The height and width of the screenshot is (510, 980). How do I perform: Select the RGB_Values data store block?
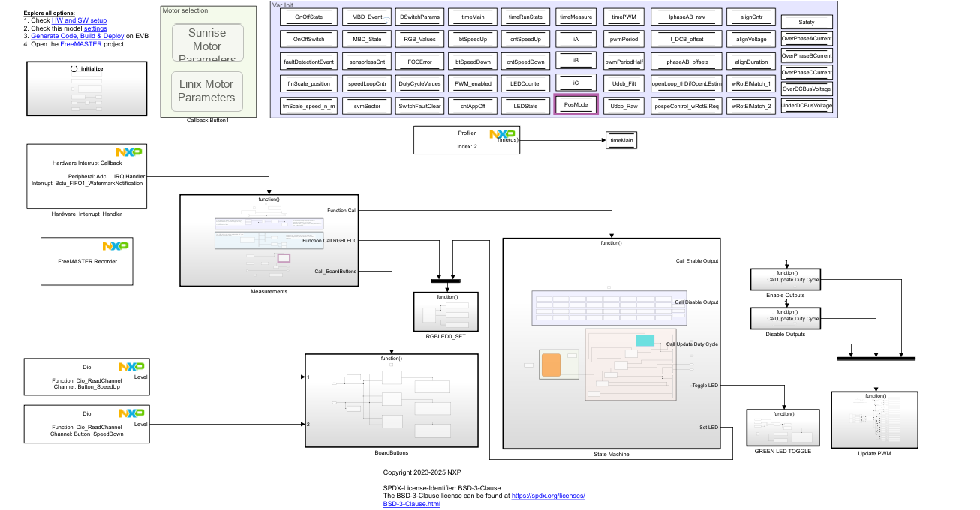(x=420, y=39)
